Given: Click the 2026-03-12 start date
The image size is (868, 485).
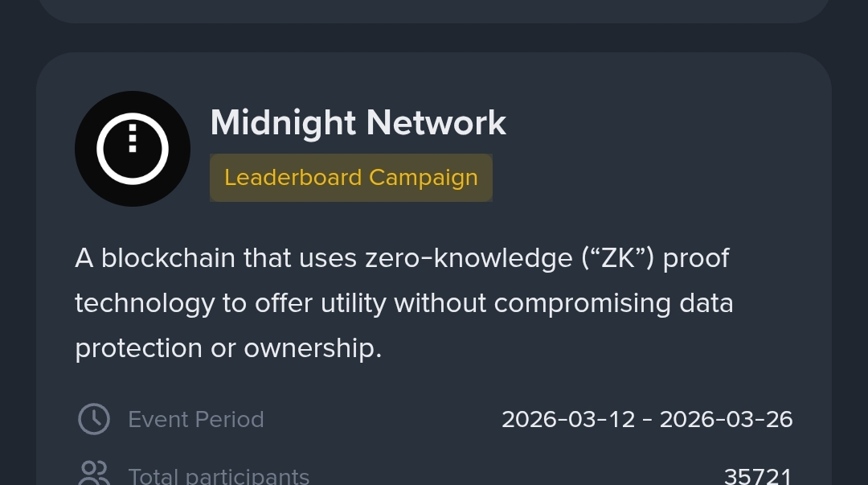Looking at the screenshot, I should point(568,419).
